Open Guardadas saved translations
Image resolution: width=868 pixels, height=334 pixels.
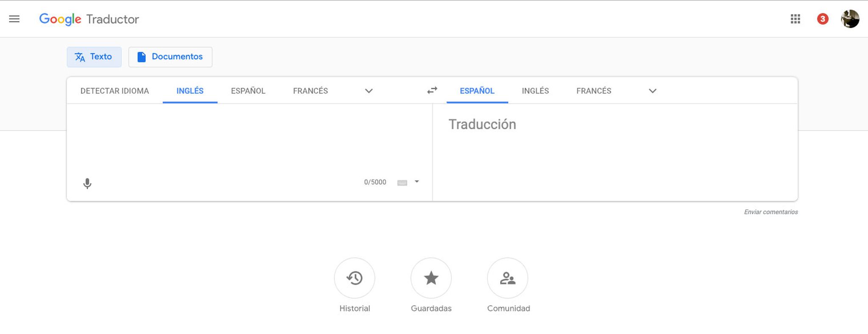[431, 278]
